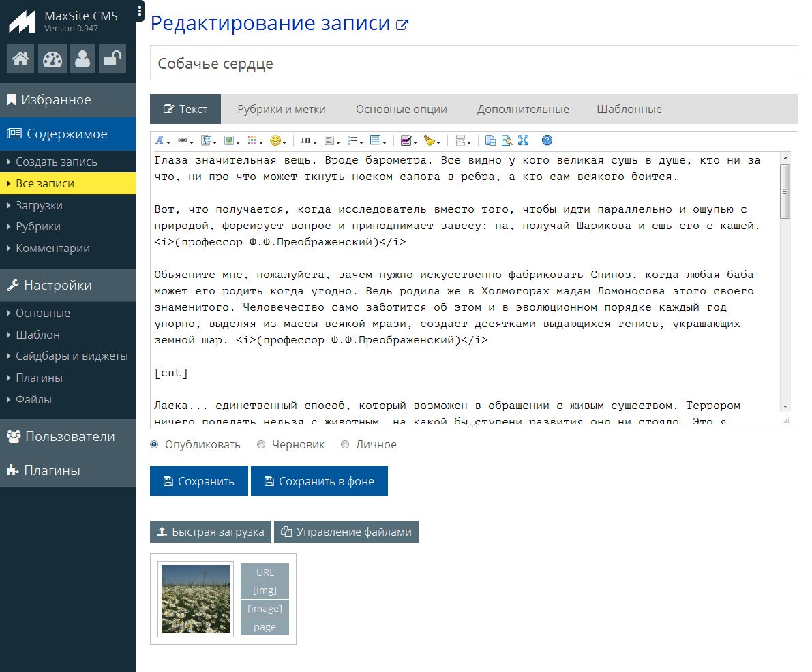Screen dimensions: 812x672
Task: Toggle fullscreen editing with the expand arrows icon
Action: coord(523,140)
